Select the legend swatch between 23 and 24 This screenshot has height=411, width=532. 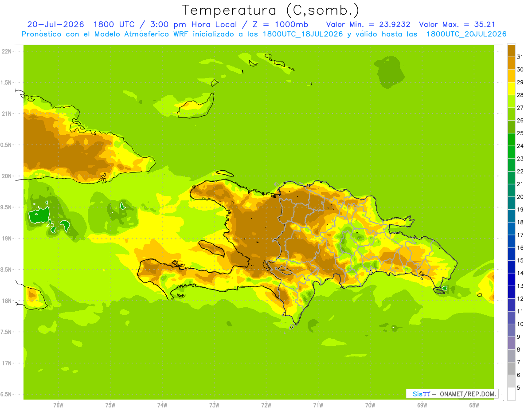pos(511,152)
